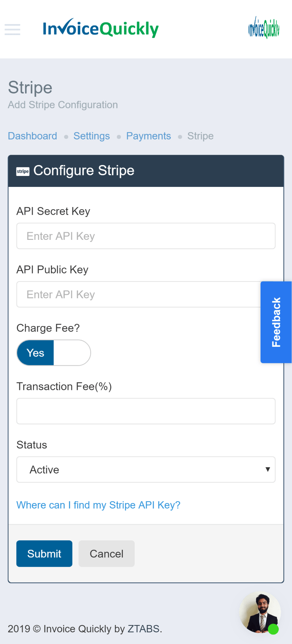Open "Where can I find my Stripe API Key?"
Screen dimensions: 292x644
click(x=99, y=505)
